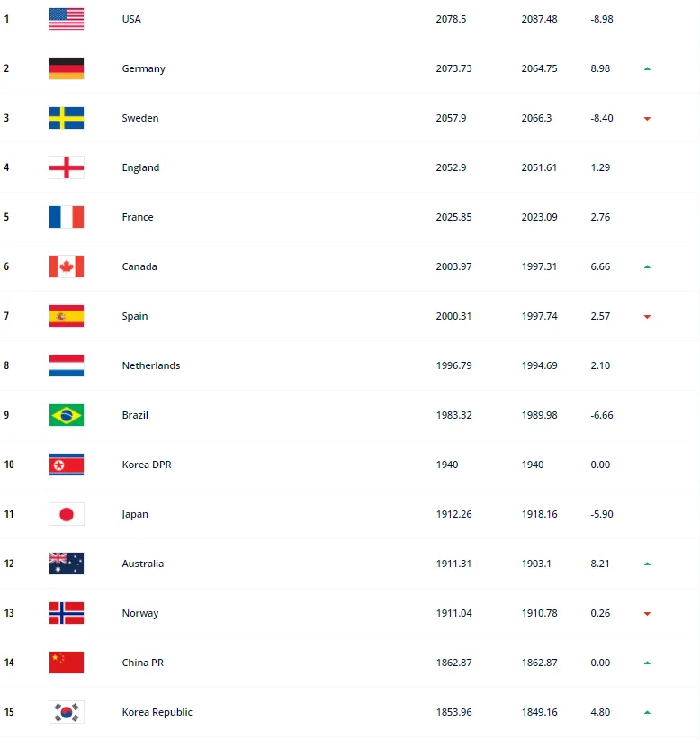Click Sweden's red down arrow indicator
The width and height of the screenshot is (700, 740).
pyautogui.click(x=647, y=119)
